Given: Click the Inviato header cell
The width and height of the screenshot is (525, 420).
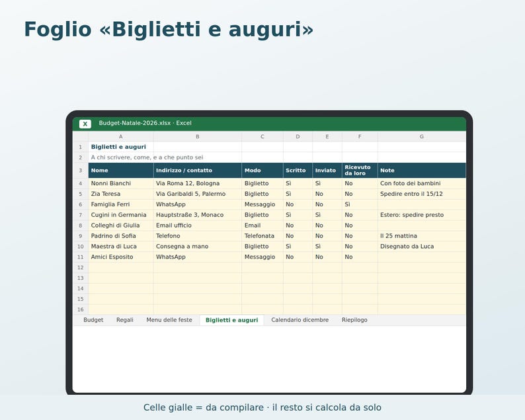Looking at the screenshot, I should pos(327,170).
